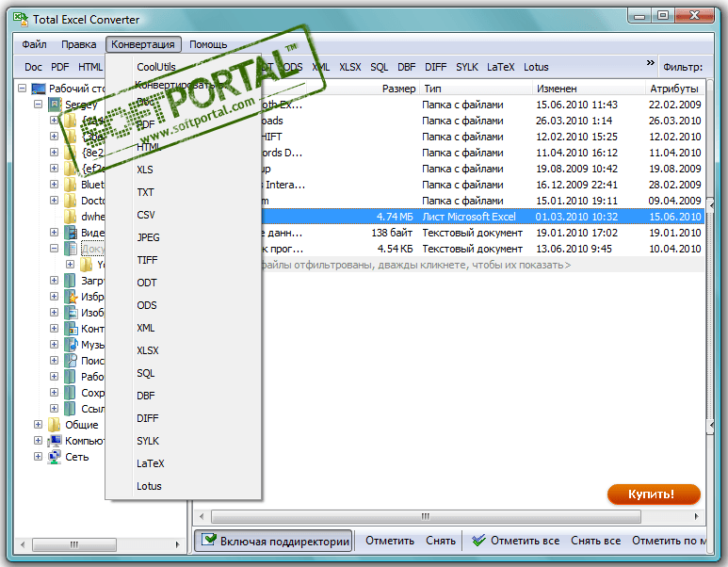Click the Doc toolbar button

[x=33, y=67]
